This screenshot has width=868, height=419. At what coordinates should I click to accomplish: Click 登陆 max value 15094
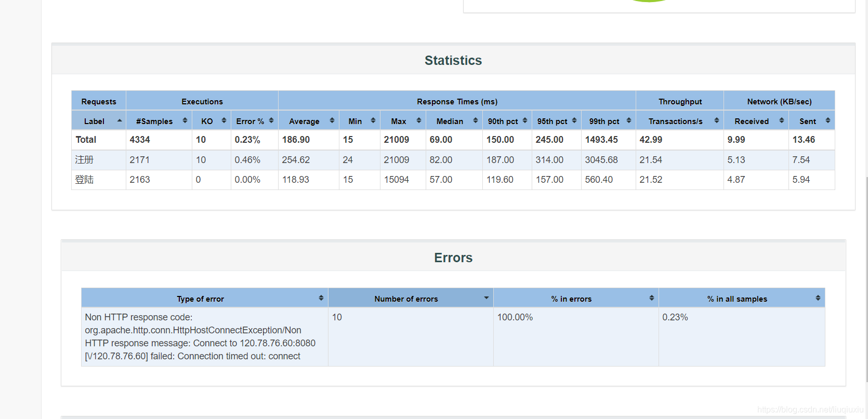(397, 180)
